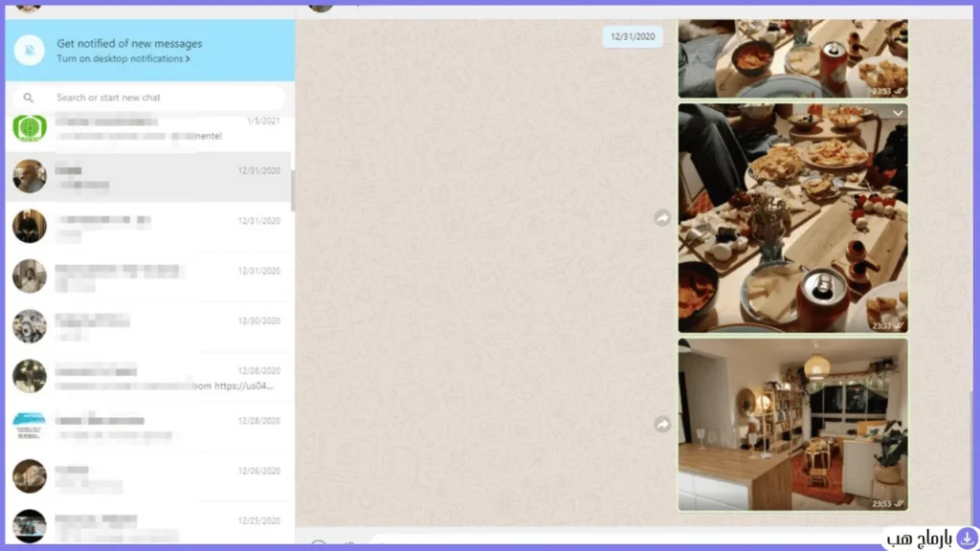
Task: Turn on desktop notifications link
Action: point(123,58)
